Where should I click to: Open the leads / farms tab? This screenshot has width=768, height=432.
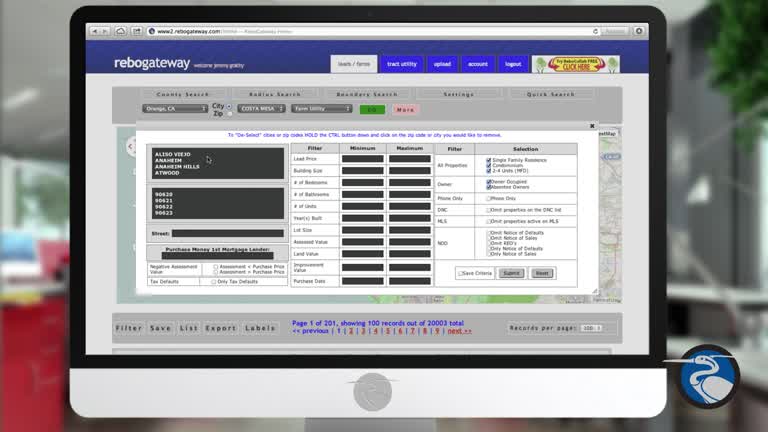(x=354, y=64)
